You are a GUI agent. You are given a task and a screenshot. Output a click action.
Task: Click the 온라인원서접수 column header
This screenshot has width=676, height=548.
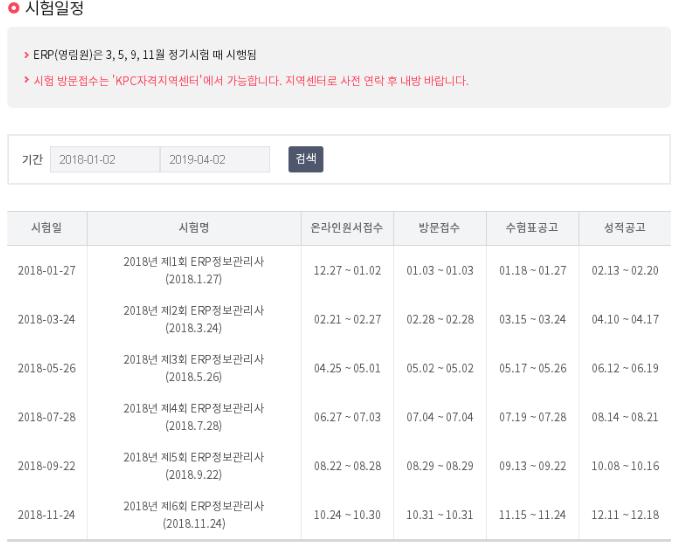[x=347, y=228]
